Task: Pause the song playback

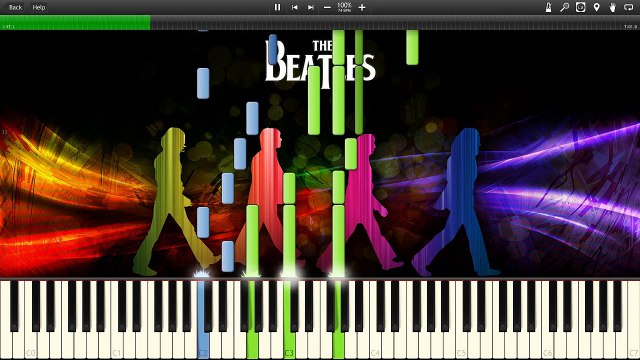Action: pos(278,7)
